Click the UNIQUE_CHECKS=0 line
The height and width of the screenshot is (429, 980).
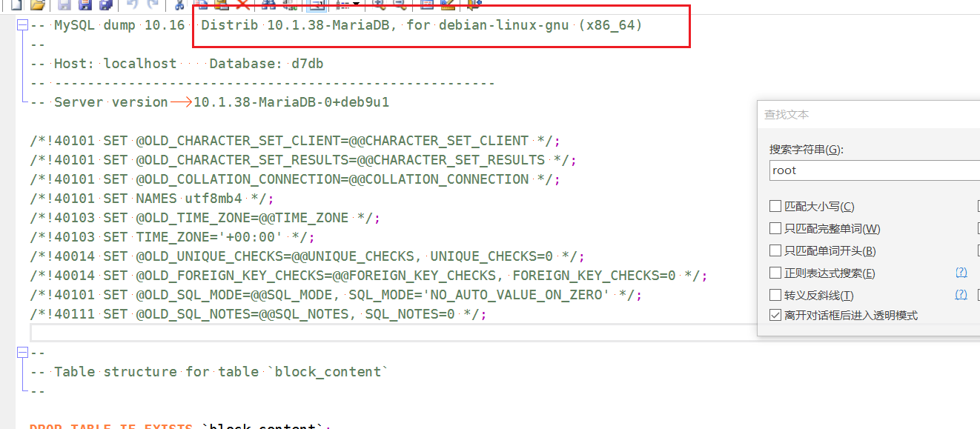pyautogui.click(x=308, y=256)
